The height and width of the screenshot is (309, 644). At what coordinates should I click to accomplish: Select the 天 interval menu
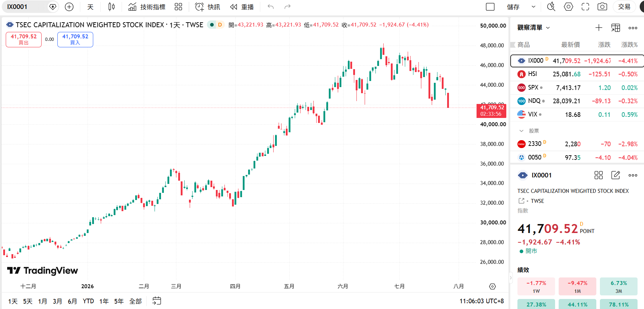(x=90, y=7)
